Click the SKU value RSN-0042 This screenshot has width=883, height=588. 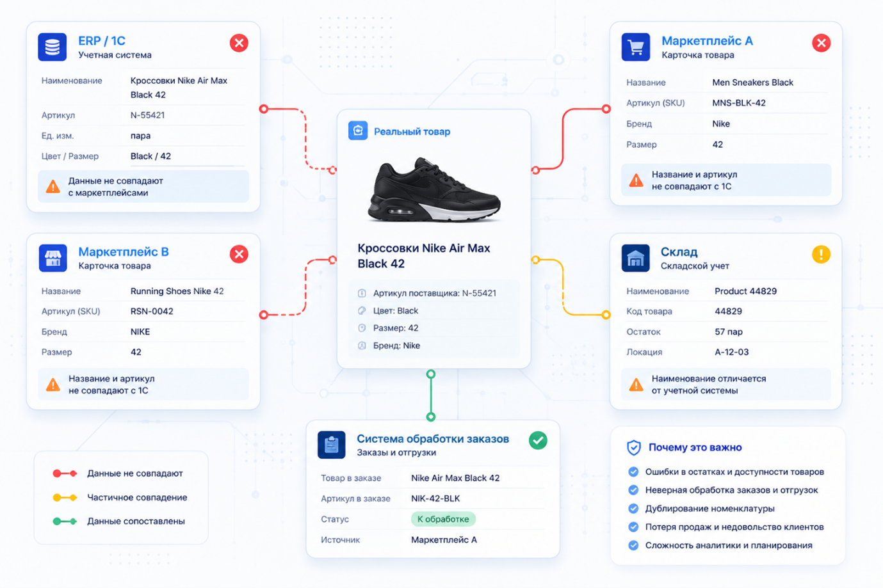[152, 312]
